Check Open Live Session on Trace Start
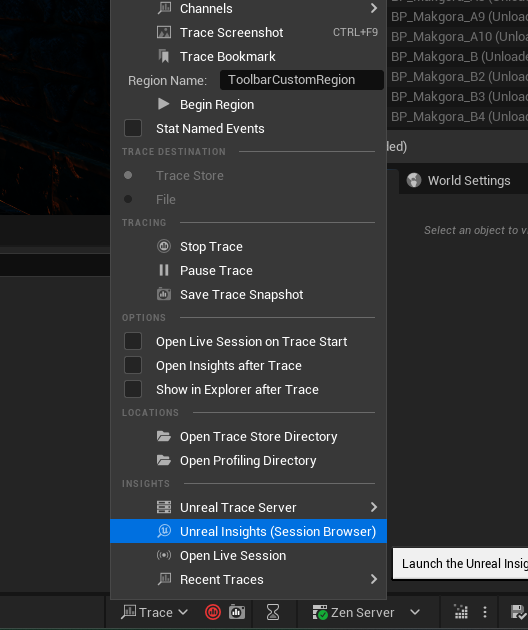 [133, 342]
